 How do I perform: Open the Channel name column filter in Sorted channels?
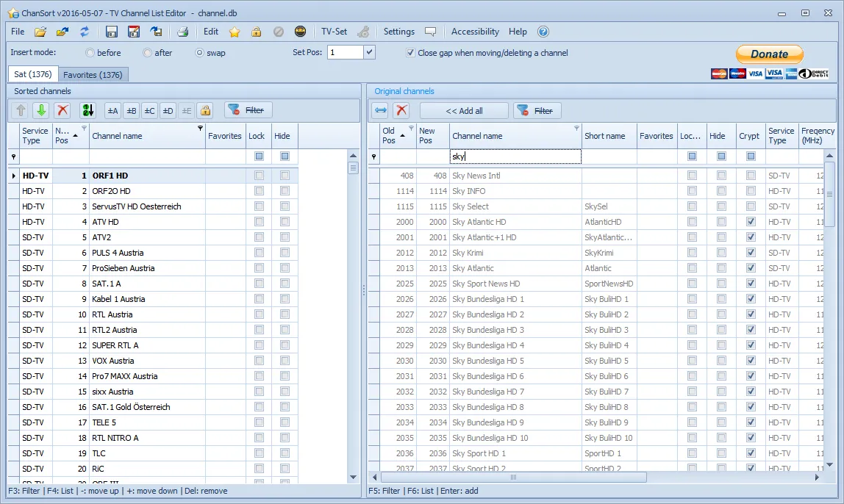[200, 128]
